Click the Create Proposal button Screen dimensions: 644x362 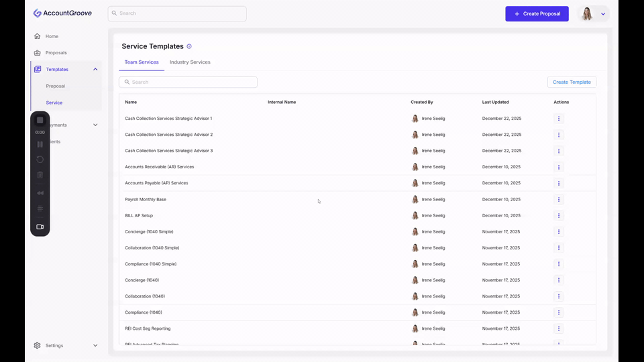point(537,13)
